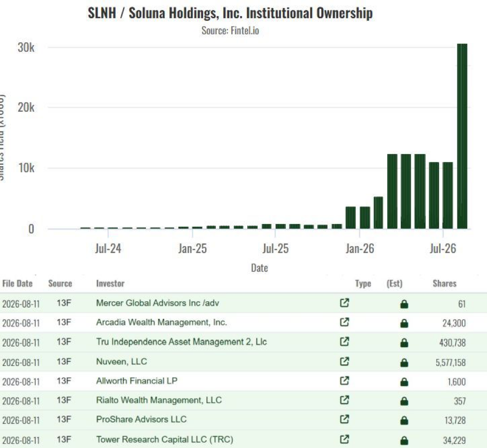Open Arcadia Wealth Management, Inc. investor link

pyautogui.click(x=161, y=322)
